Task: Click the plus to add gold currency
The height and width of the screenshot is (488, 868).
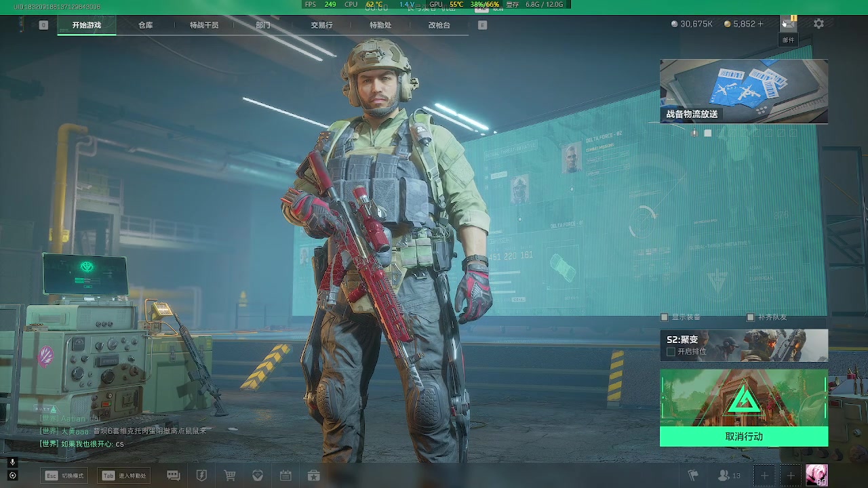Action: click(x=760, y=24)
